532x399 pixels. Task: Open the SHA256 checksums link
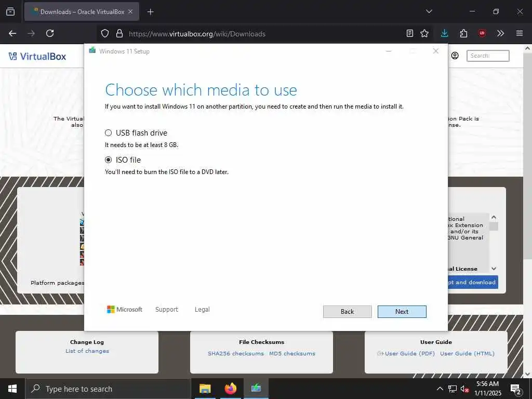[236, 353]
